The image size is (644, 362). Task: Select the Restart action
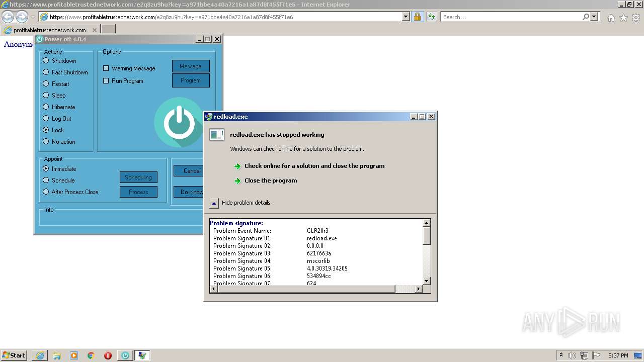[46, 84]
